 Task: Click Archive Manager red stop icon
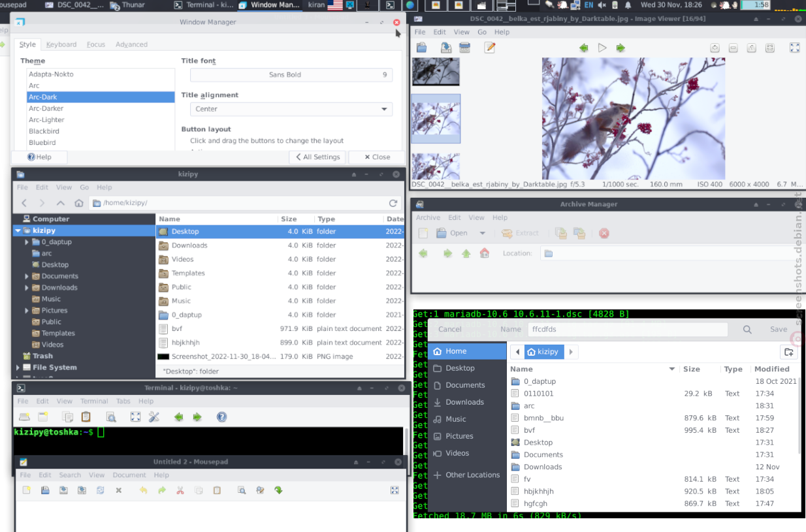point(604,233)
